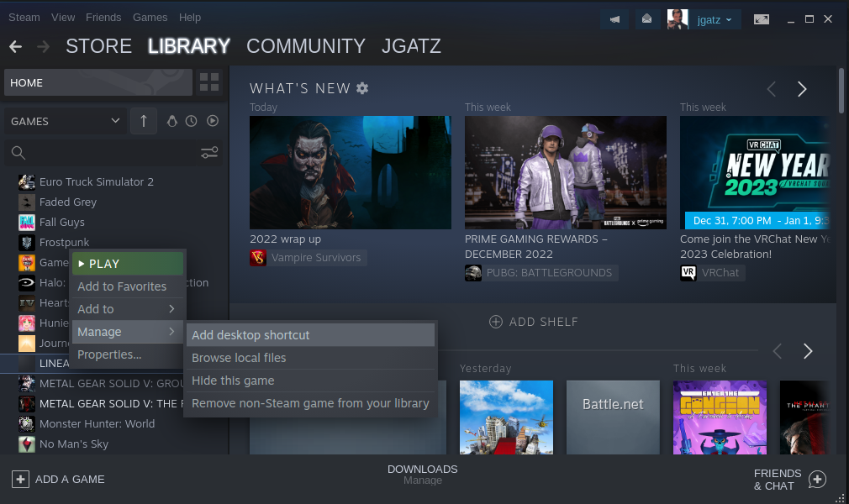This screenshot has height=504, width=849.
Task: Open the jgatz account dropdown
Action: pos(715,20)
